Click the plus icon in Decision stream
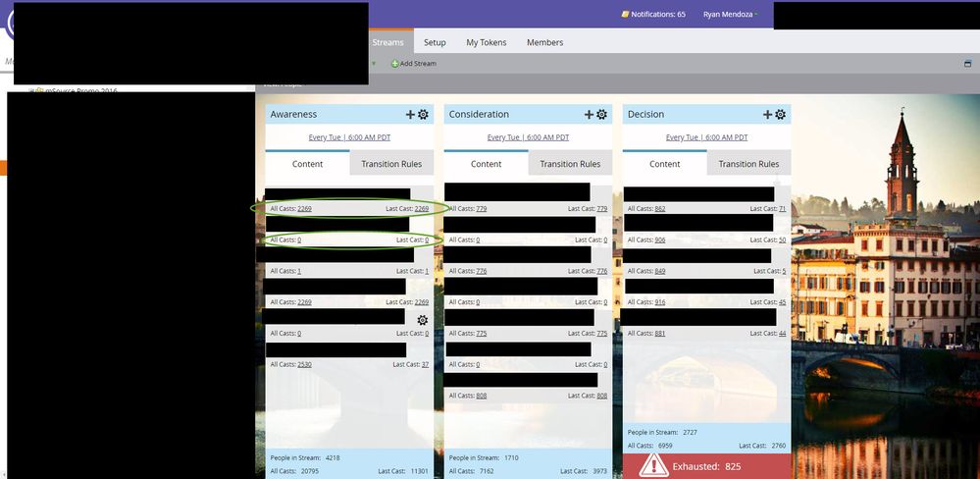 767,115
